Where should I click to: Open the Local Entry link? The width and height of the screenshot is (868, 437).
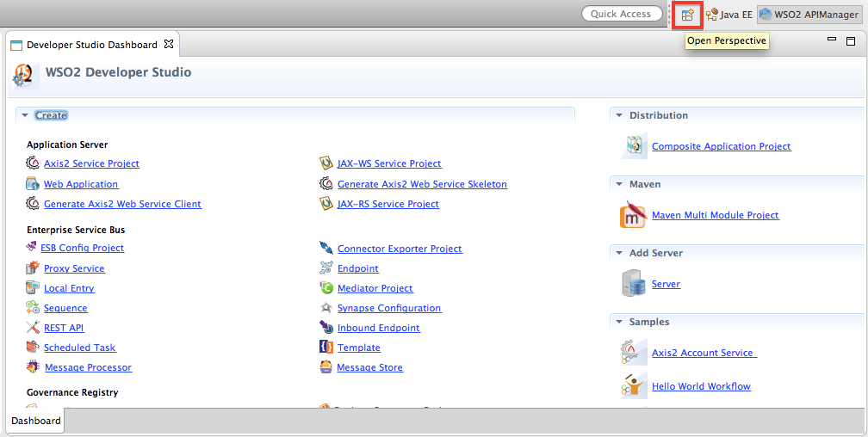click(69, 289)
